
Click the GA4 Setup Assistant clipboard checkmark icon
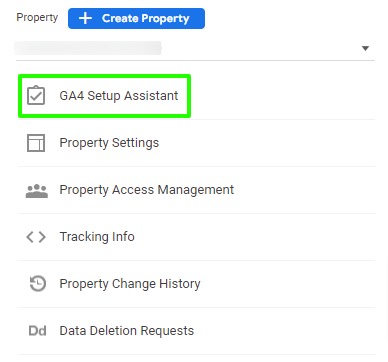(x=36, y=96)
